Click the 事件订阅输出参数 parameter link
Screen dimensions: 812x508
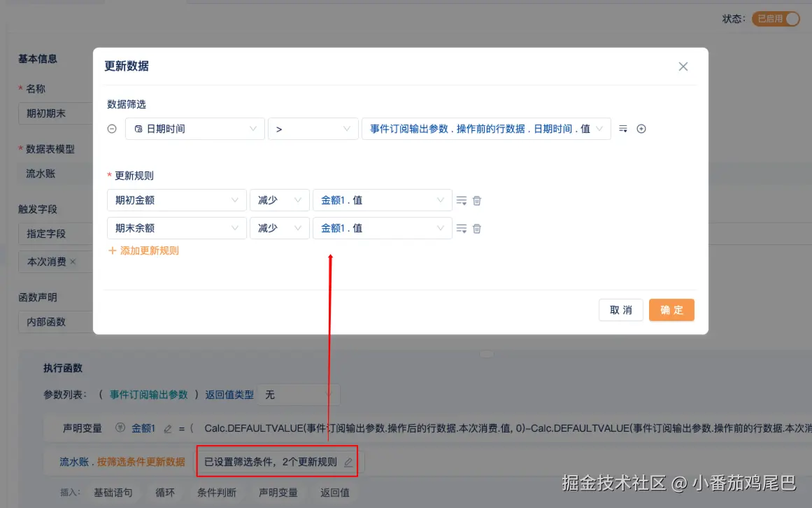pos(149,395)
